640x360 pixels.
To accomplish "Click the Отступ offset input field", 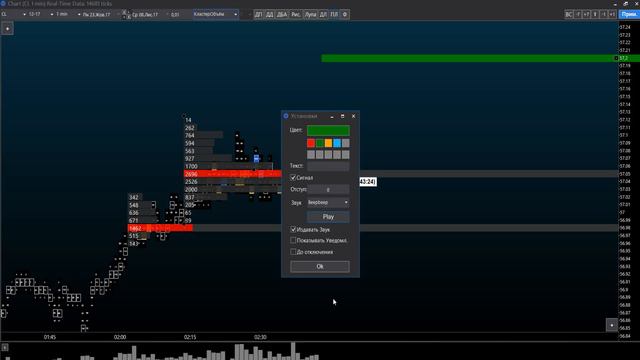I will click(328, 189).
